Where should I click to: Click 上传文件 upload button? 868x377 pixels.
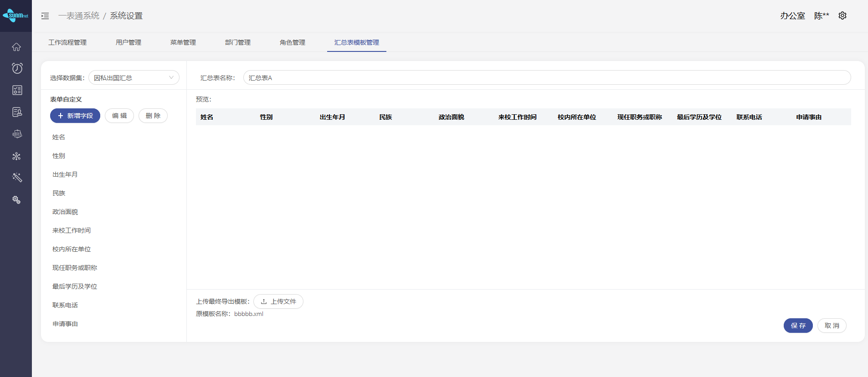point(278,301)
